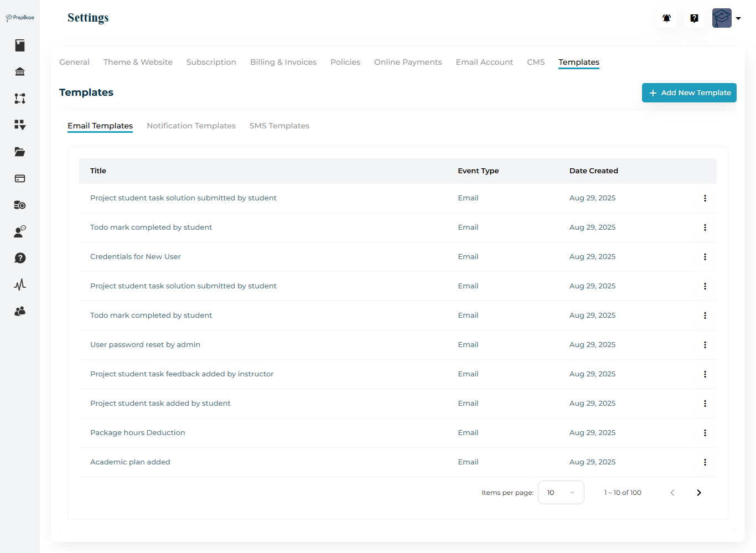756x553 pixels.
Task: Click the book icon in the sidebar
Action: [x=20, y=45]
